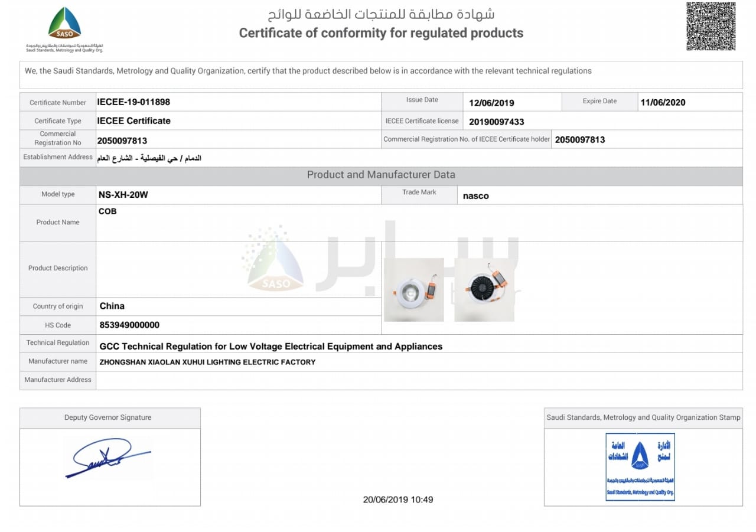This screenshot has width=756, height=532.
Task: Select the timestamp 20/06/2019 10:49
Action: (x=398, y=500)
